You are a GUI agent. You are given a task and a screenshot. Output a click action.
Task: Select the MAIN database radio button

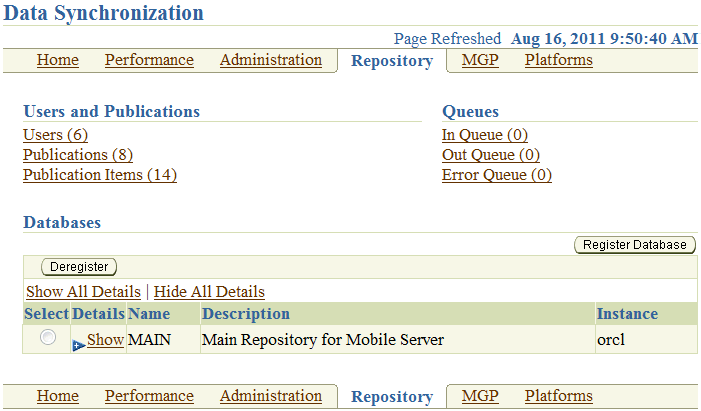[x=48, y=337]
